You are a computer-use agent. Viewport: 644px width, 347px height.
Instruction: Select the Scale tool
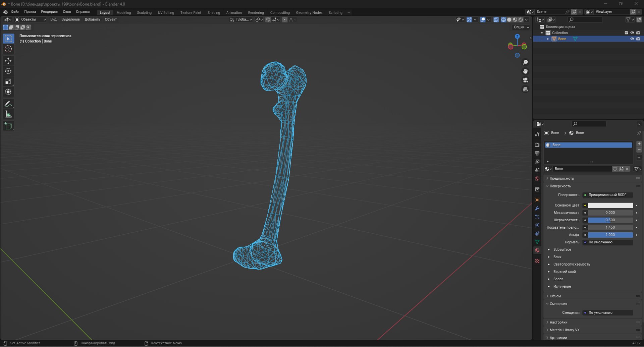[x=8, y=81]
